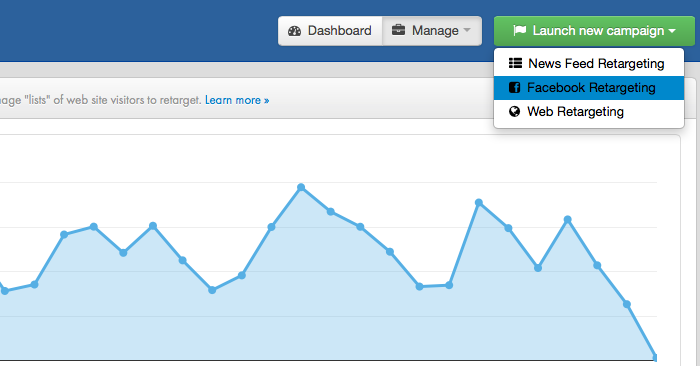Collapse the Launch new campaign caret
The width and height of the screenshot is (700, 366).
tap(672, 31)
